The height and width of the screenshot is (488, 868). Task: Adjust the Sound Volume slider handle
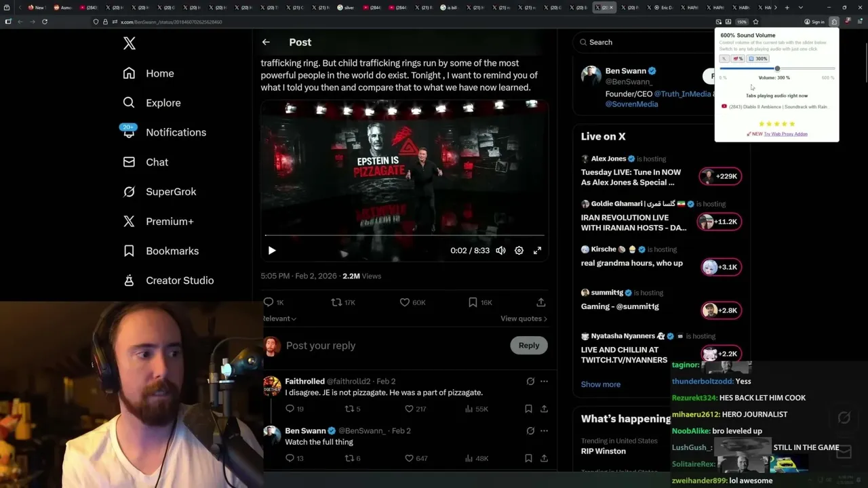tap(777, 68)
